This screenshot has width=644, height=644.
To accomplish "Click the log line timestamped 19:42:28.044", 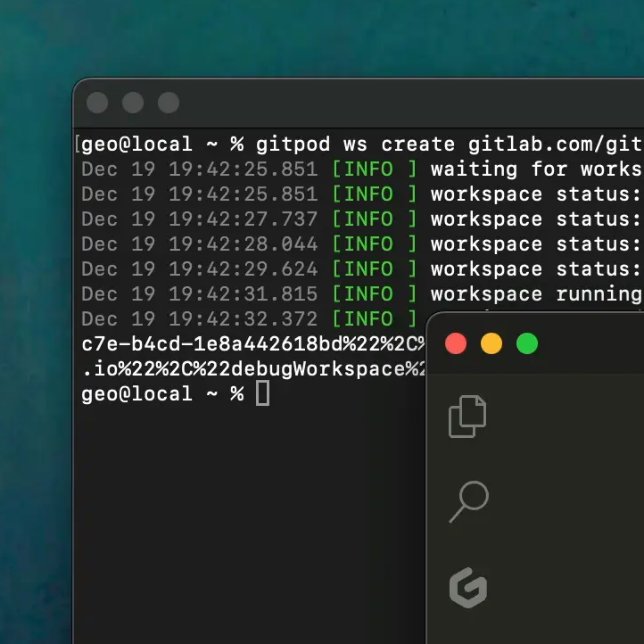I will coord(362,244).
